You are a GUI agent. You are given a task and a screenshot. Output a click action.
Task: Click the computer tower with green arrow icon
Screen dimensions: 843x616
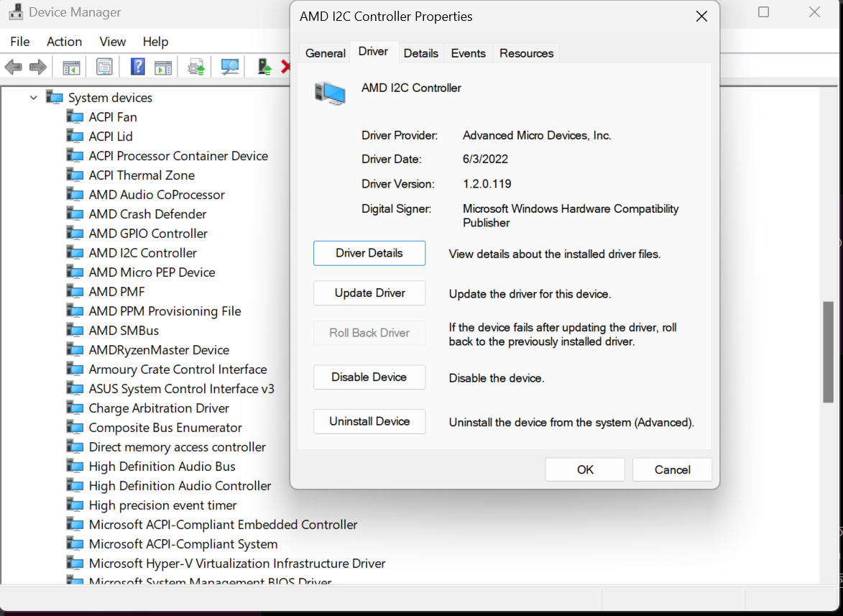click(x=264, y=68)
